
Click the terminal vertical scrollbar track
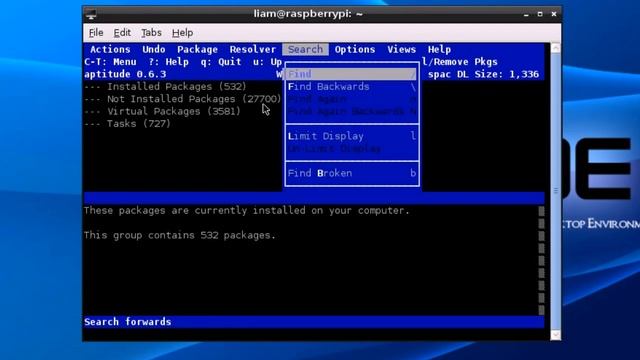pos(556,191)
